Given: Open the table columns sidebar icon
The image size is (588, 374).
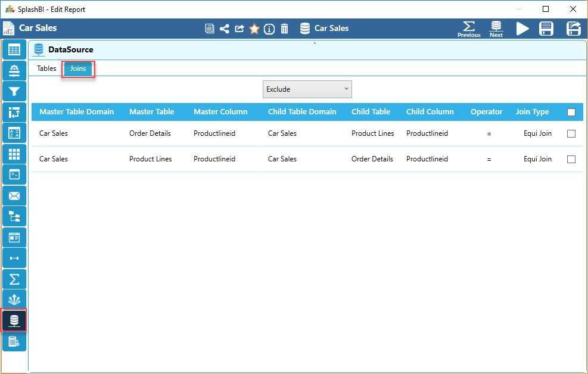Looking at the screenshot, I should coord(14,49).
